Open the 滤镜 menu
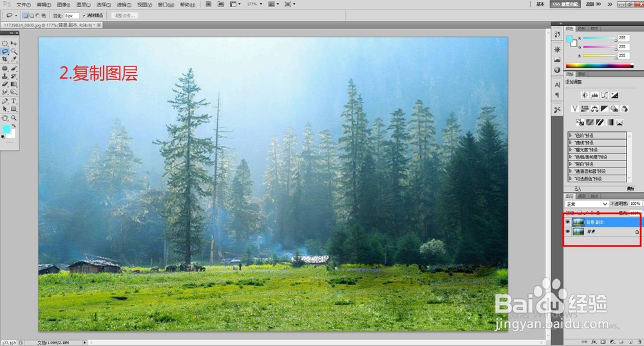 tap(124, 5)
